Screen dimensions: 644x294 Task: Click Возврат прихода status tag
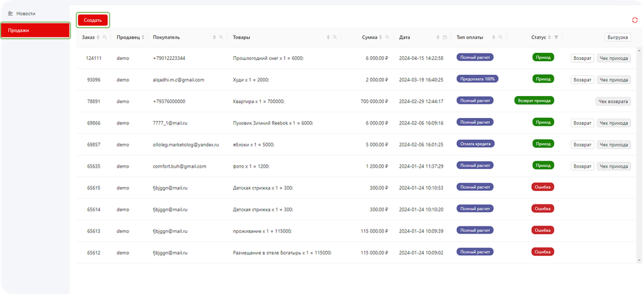pyautogui.click(x=534, y=101)
